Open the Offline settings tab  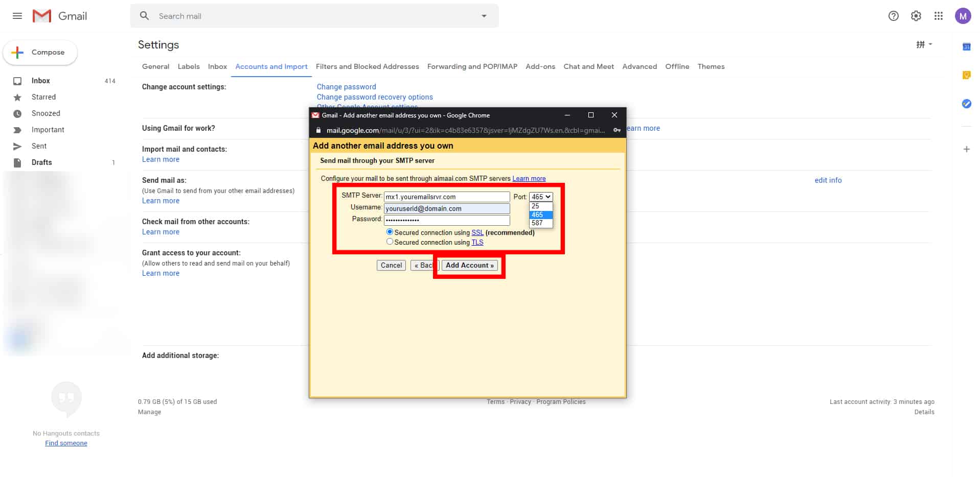coord(677,66)
